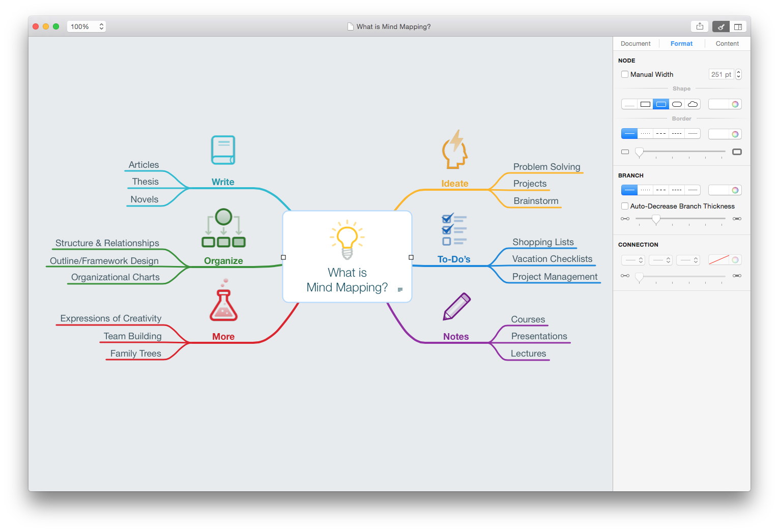This screenshot has width=779, height=532.
Task: Choose the dotted border style
Action: pos(645,133)
